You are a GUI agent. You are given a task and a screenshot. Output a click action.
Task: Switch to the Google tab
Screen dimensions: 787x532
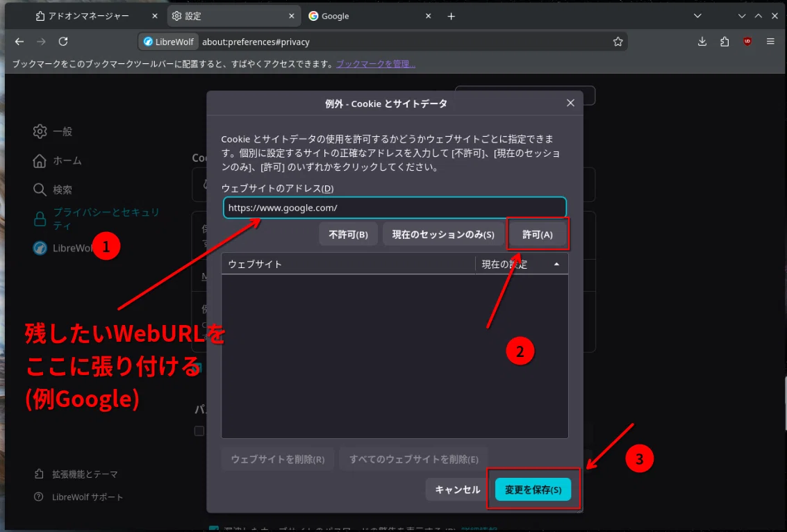coord(370,16)
